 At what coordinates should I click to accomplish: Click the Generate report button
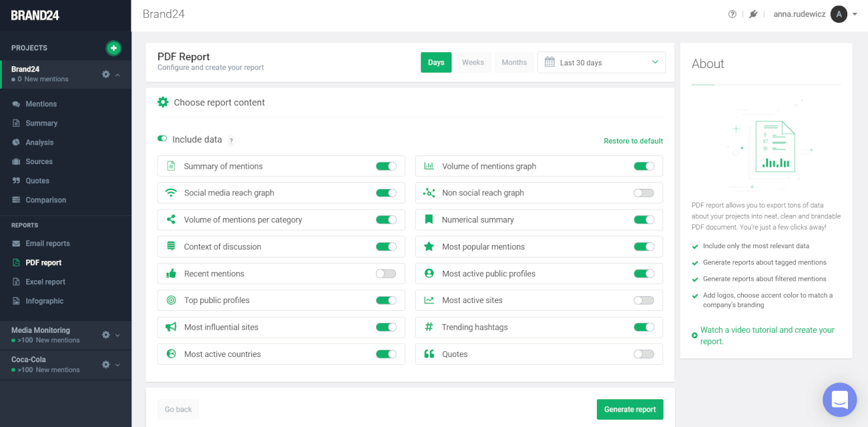point(630,409)
